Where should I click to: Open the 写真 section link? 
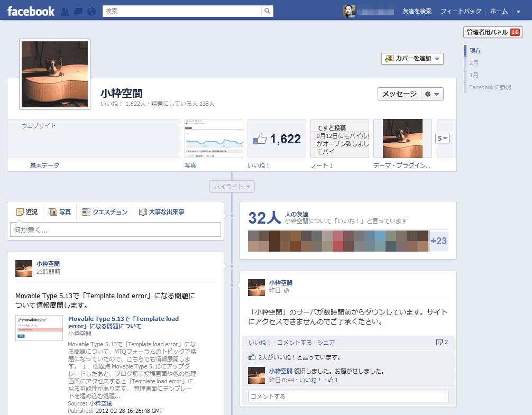coord(190,165)
